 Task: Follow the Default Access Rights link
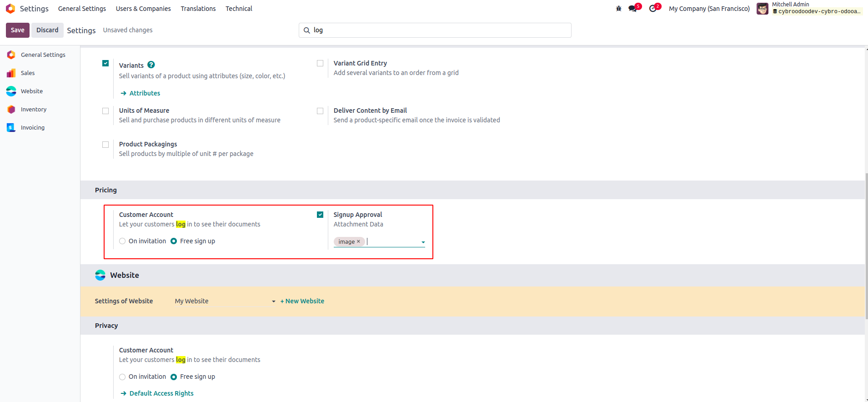[x=161, y=393]
